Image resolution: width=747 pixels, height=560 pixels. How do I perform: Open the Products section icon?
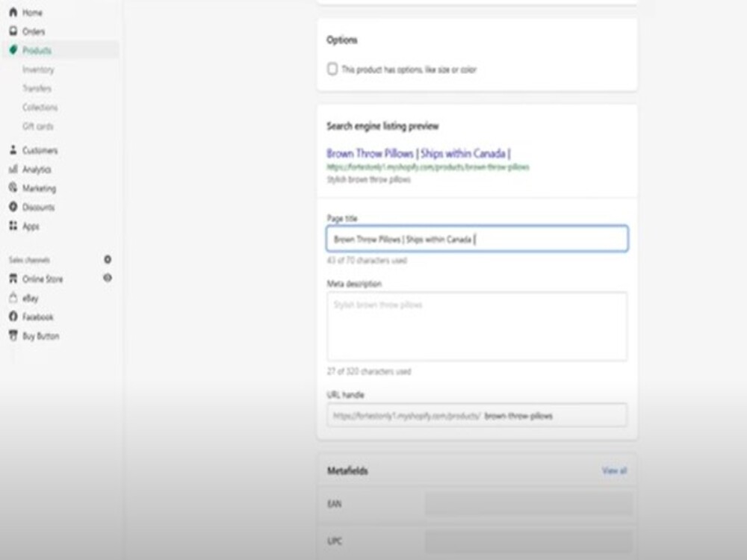coord(13,50)
